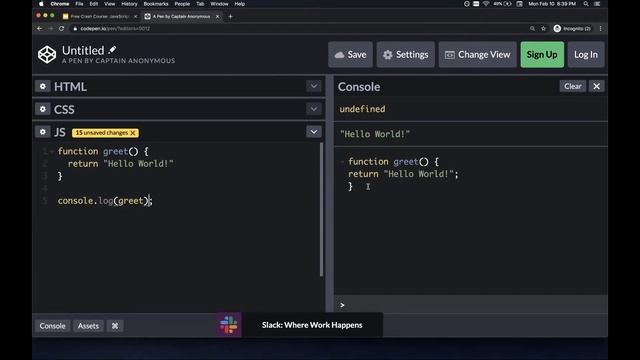Toggle Console from bottom bar
Screen dimensions: 640x360
tap(52, 326)
